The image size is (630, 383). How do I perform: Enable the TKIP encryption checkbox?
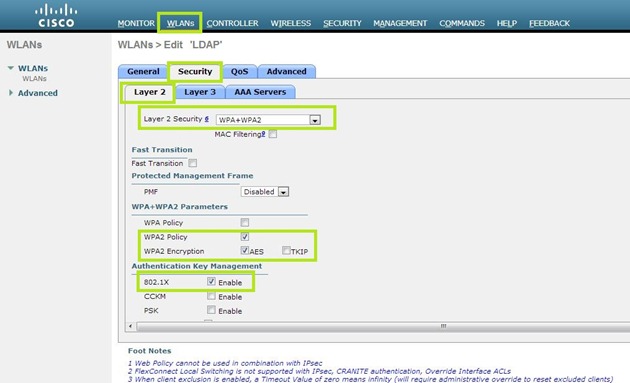coord(286,250)
